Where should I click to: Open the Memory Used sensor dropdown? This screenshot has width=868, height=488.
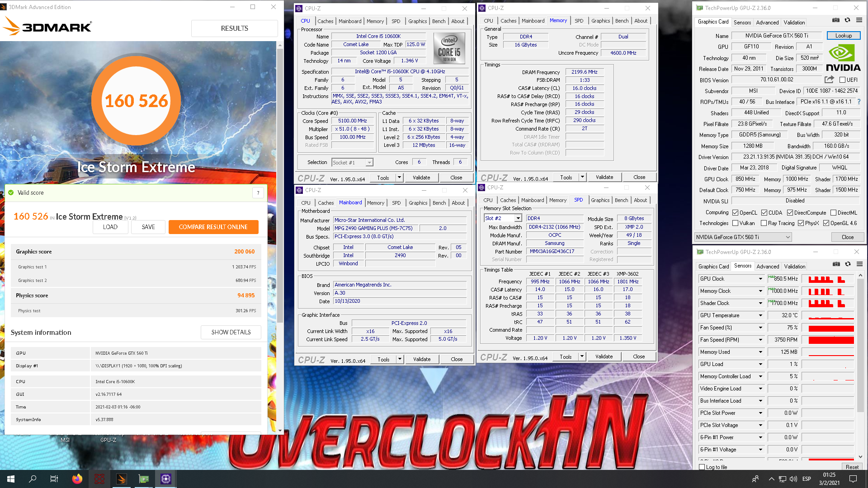coord(760,352)
